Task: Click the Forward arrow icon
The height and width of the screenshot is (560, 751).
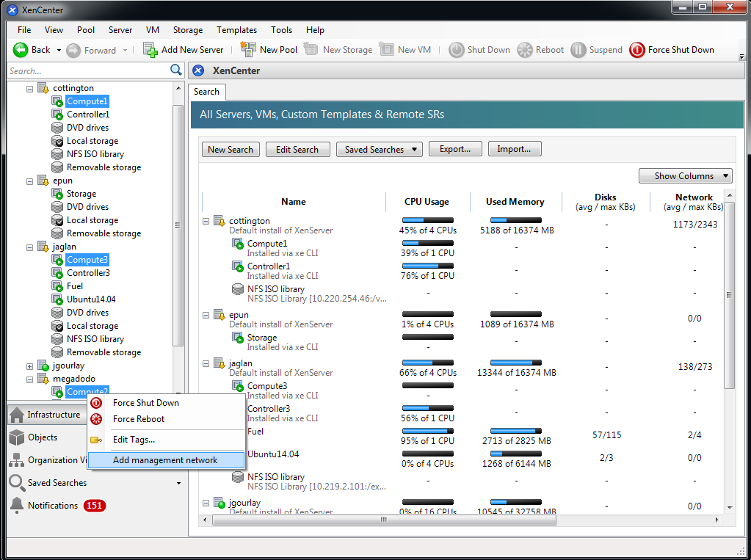Action: coord(73,51)
